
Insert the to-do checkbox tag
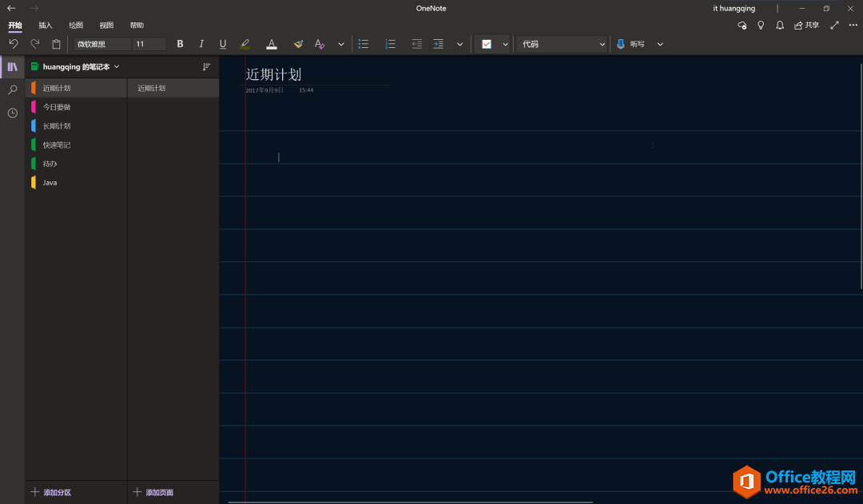[x=487, y=44]
